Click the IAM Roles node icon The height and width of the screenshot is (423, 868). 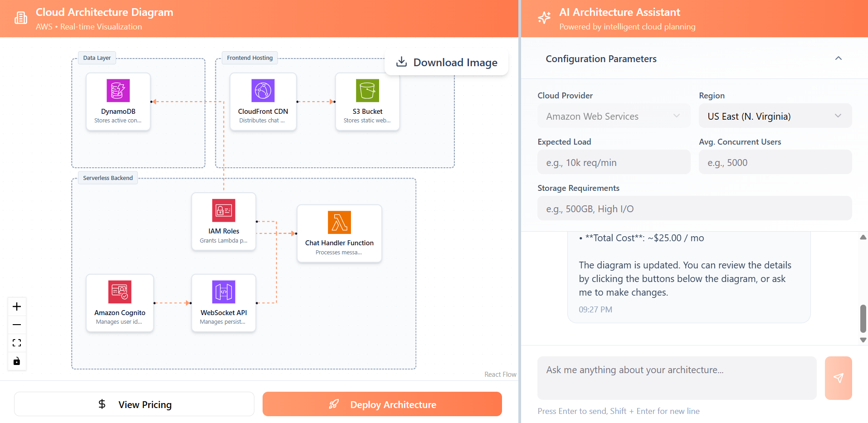[223, 210]
